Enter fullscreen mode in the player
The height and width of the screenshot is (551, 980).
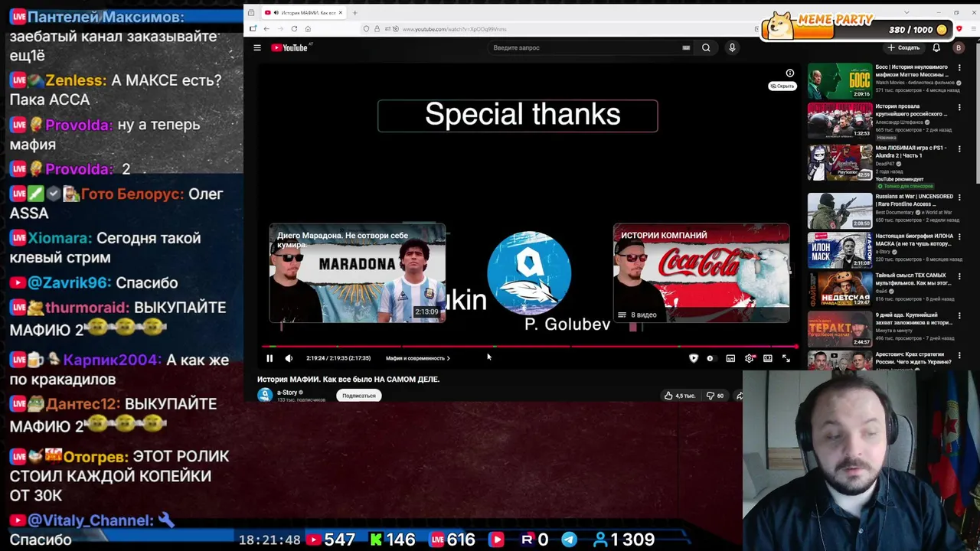coord(786,358)
